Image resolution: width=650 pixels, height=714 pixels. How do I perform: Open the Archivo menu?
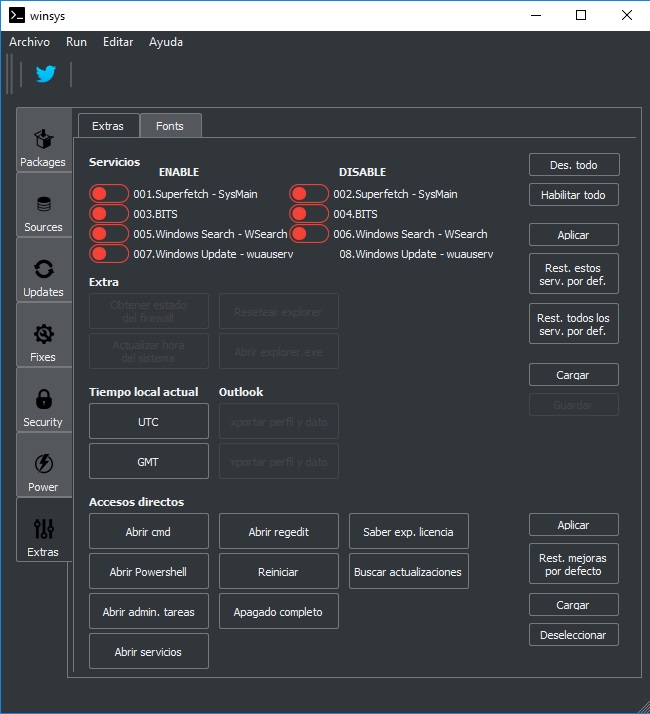(x=29, y=42)
